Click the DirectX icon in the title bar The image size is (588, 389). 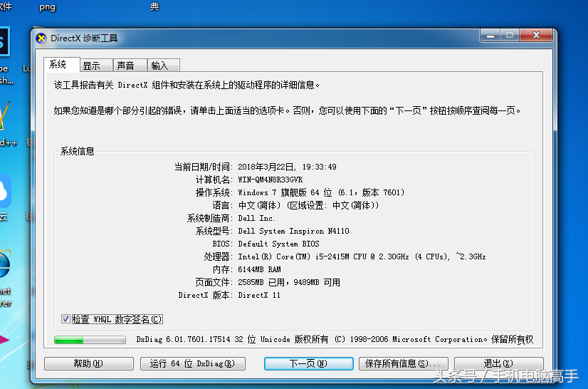(x=41, y=38)
